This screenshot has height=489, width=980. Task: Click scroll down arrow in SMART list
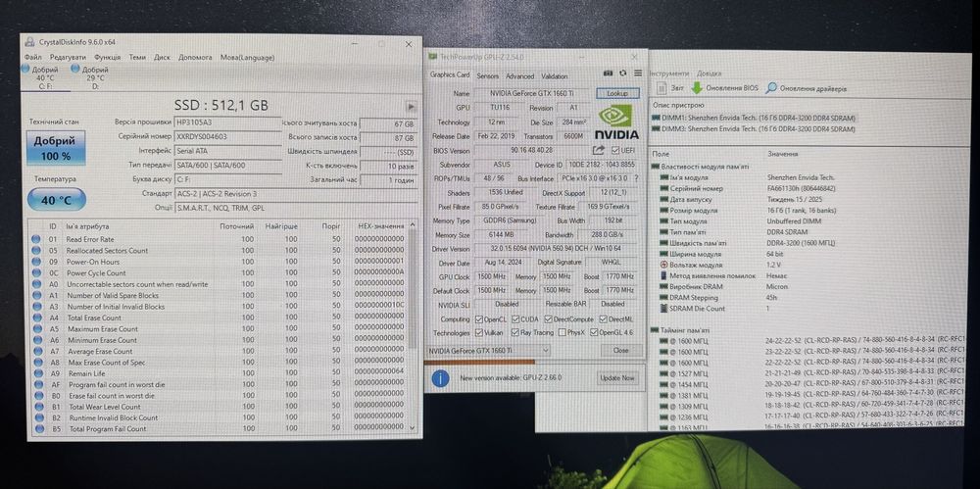[x=412, y=427]
